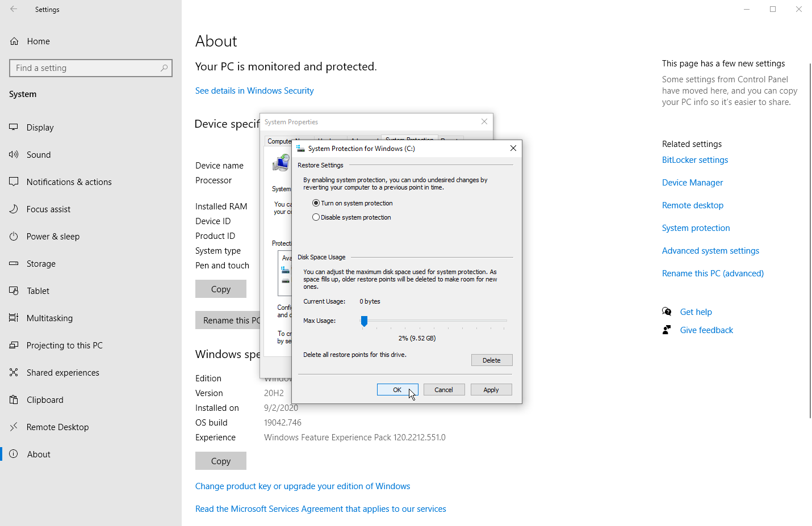812x526 pixels.
Task: Click Cancel in System Protection dialog
Action: [x=444, y=390]
